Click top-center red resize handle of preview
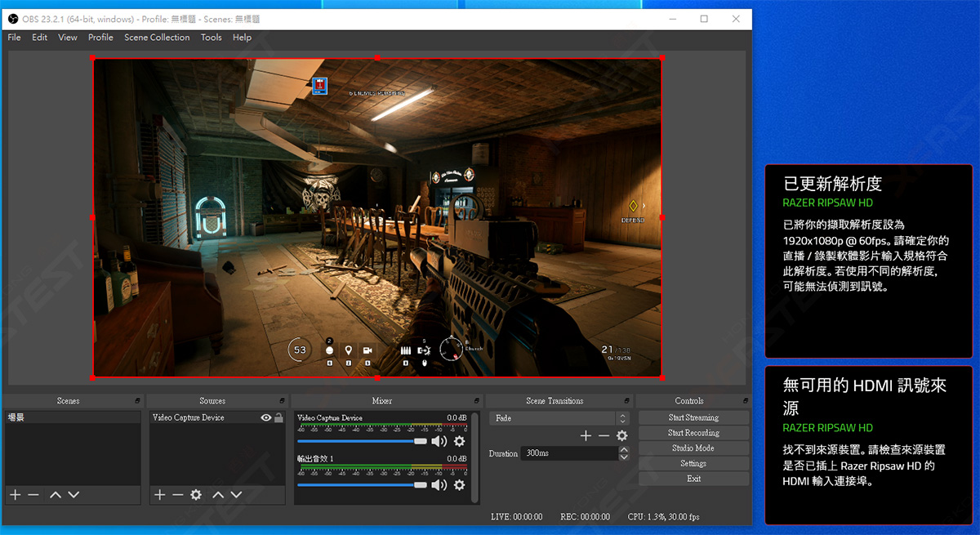The image size is (980, 535). coord(376,58)
